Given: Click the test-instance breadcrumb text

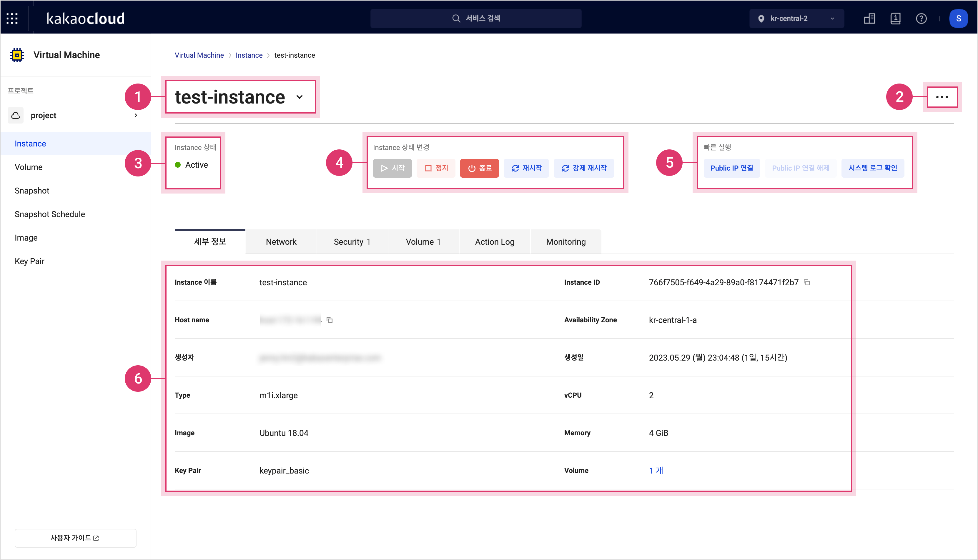Looking at the screenshot, I should pyautogui.click(x=294, y=55).
